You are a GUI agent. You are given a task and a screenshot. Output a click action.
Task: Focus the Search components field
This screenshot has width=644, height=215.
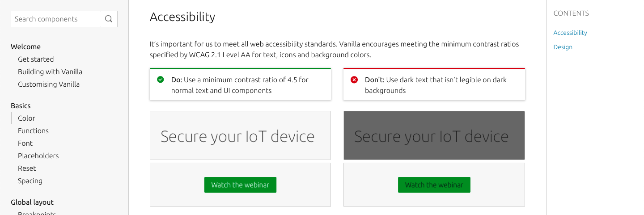point(55,19)
